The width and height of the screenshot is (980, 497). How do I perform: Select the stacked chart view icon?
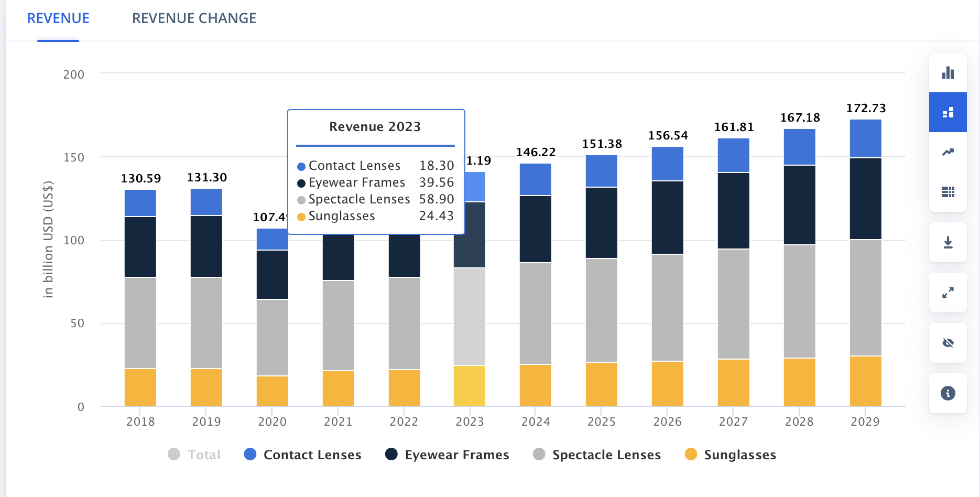948,112
